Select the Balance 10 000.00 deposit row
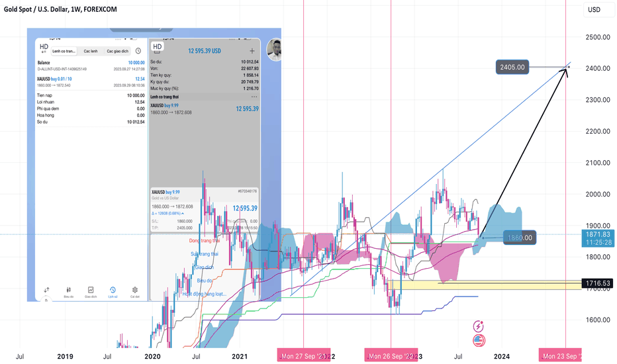The width and height of the screenshot is (617, 364). (91, 66)
